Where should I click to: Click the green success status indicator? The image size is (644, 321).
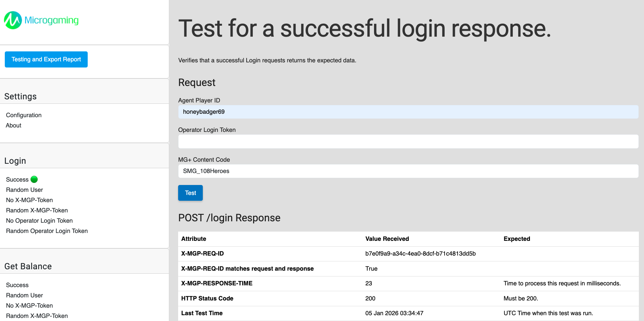(x=35, y=179)
